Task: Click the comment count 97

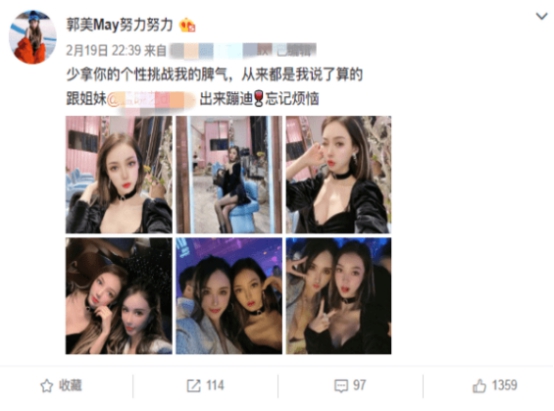Action: click(359, 386)
